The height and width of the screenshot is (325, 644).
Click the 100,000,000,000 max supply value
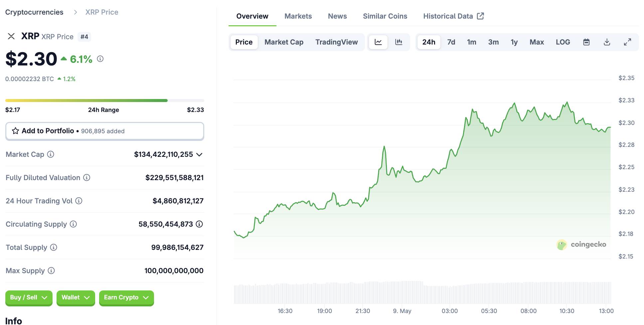(x=174, y=271)
